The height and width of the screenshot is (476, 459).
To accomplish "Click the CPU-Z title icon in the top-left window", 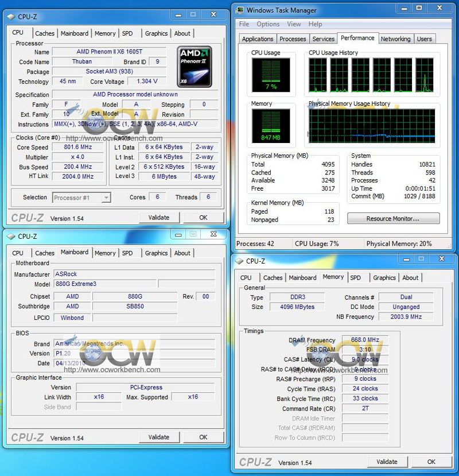I will (x=11, y=17).
